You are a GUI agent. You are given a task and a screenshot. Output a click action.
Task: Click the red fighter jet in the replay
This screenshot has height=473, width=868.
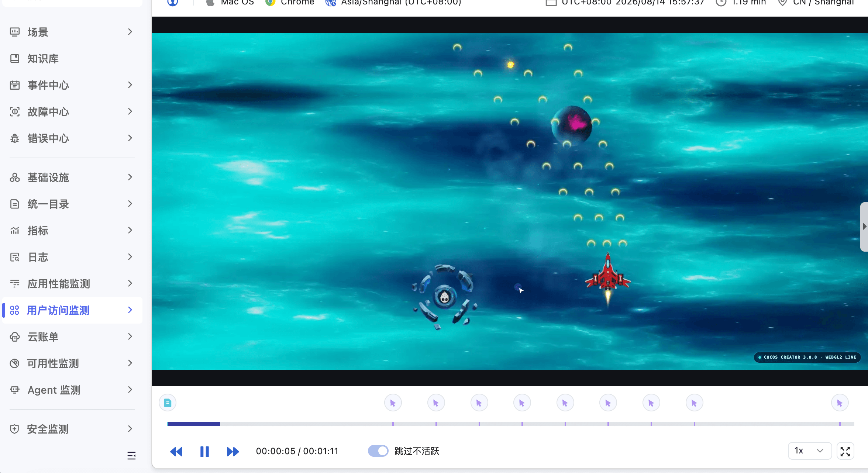[x=608, y=280]
